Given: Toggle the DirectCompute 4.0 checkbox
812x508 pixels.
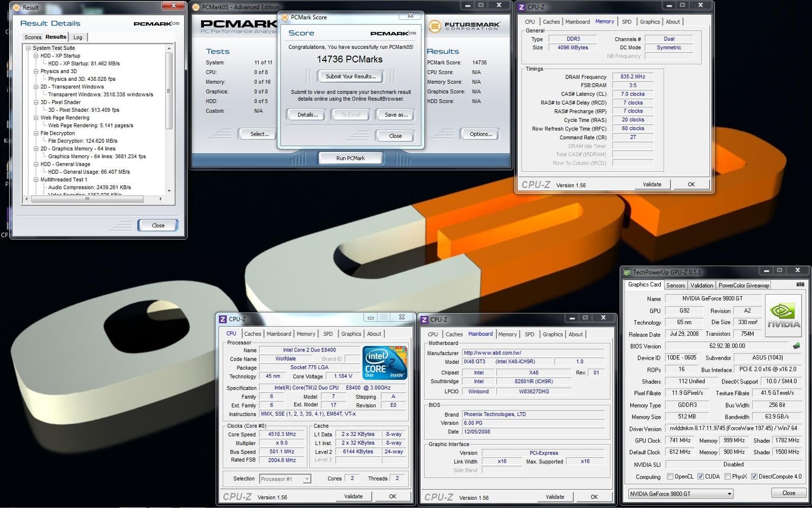Looking at the screenshot, I should point(754,477).
